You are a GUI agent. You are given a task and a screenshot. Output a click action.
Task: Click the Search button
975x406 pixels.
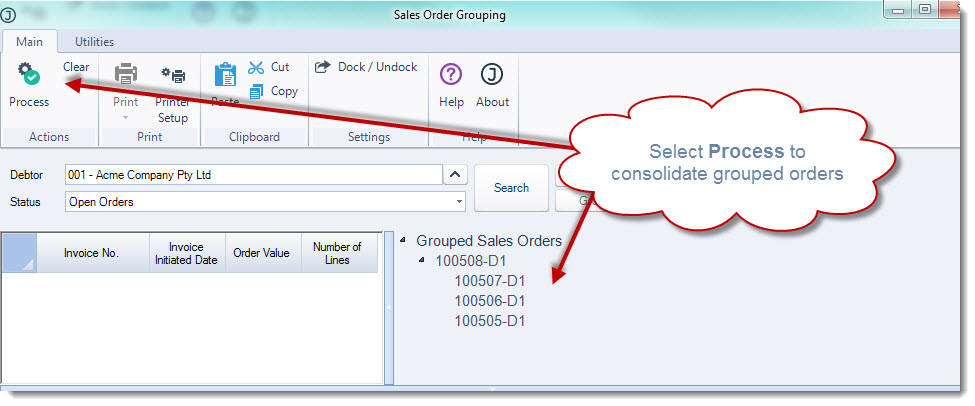511,188
